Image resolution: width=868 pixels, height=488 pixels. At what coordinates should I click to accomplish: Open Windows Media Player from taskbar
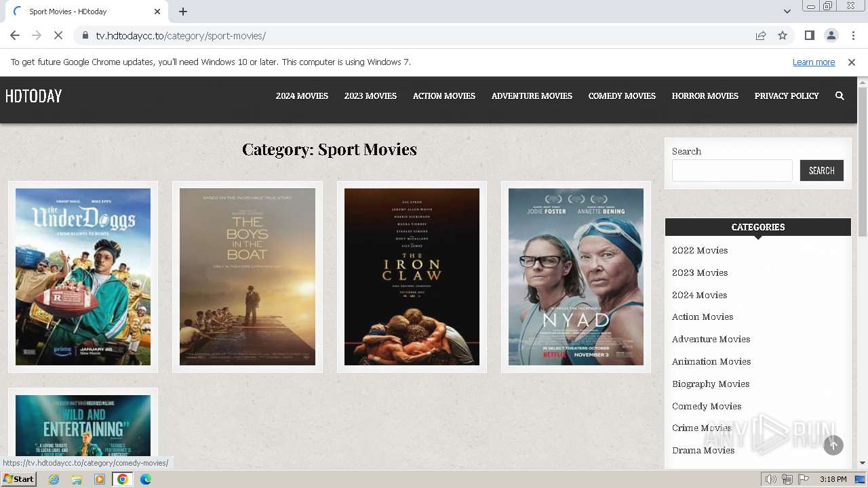(x=100, y=479)
